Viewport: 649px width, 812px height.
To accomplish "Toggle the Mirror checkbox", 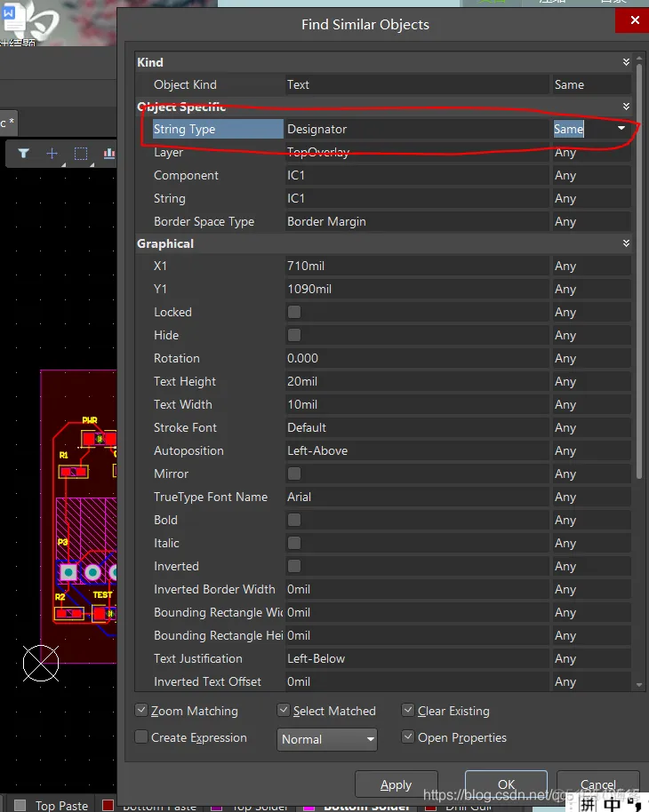I will point(294,474).
